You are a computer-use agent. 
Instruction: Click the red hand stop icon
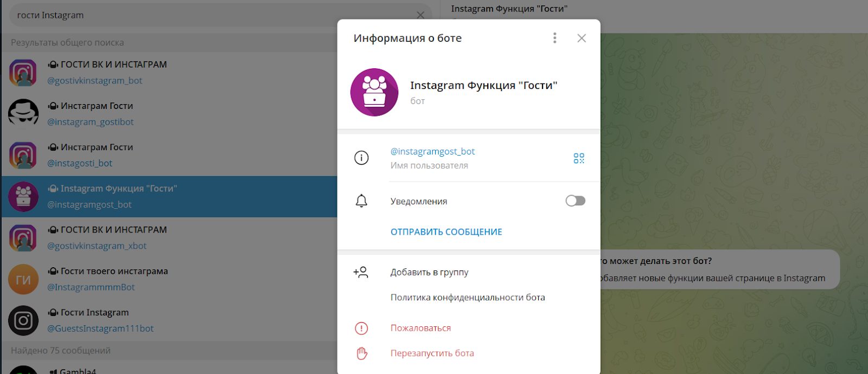[x=361, y=353]
